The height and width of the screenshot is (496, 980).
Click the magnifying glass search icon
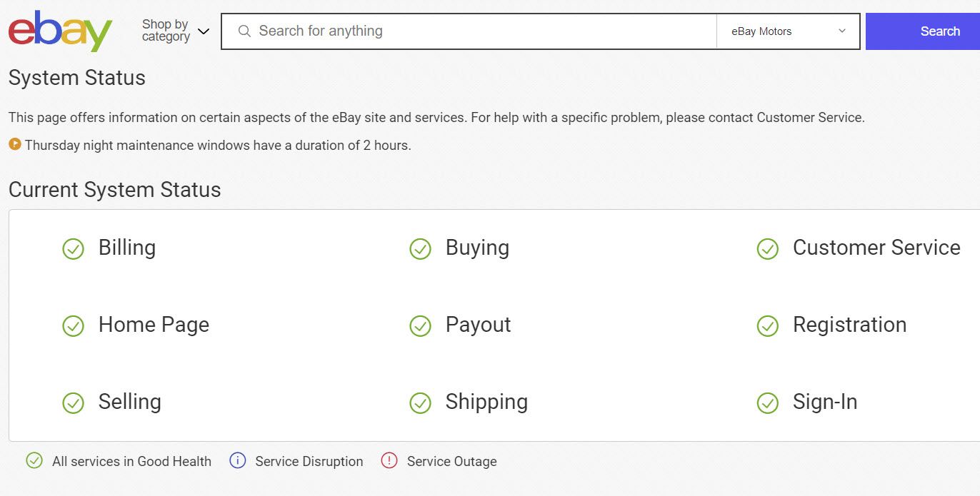coord(244,31)
